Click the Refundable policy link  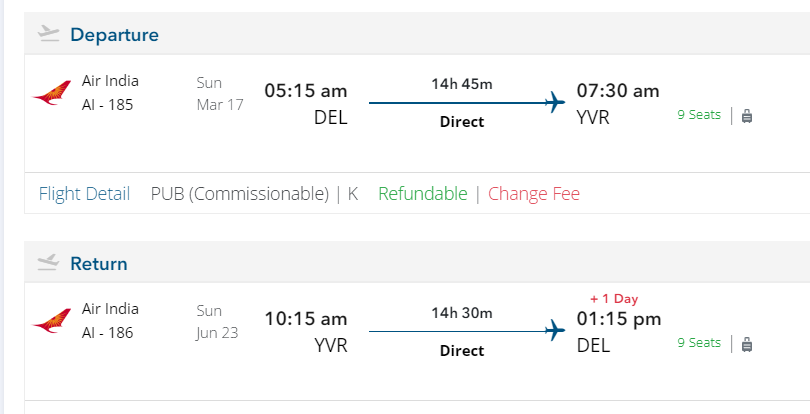[422, 194]
